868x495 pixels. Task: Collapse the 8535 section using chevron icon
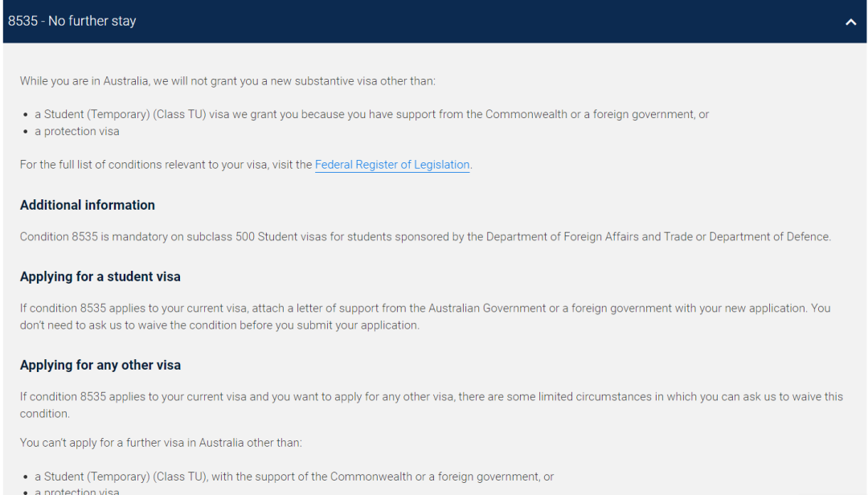[850, 22]
